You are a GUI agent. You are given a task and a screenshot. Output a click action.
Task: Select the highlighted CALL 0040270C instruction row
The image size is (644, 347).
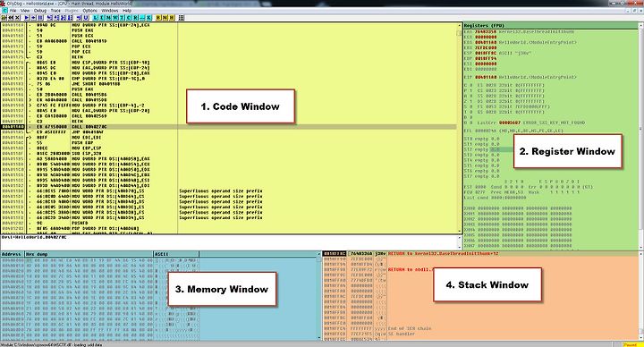[228, 127]
